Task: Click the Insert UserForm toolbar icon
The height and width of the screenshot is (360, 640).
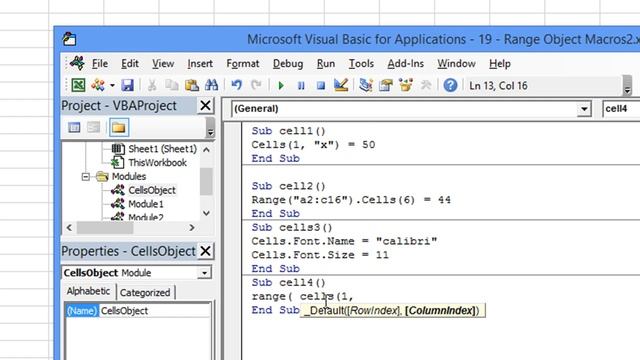Action: coord(98,85)
